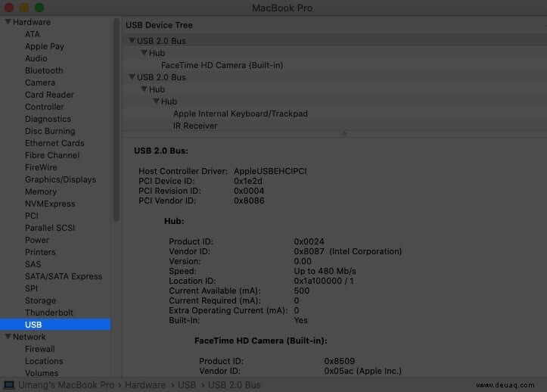Click the USB Device Tree column header

[159, 25]
